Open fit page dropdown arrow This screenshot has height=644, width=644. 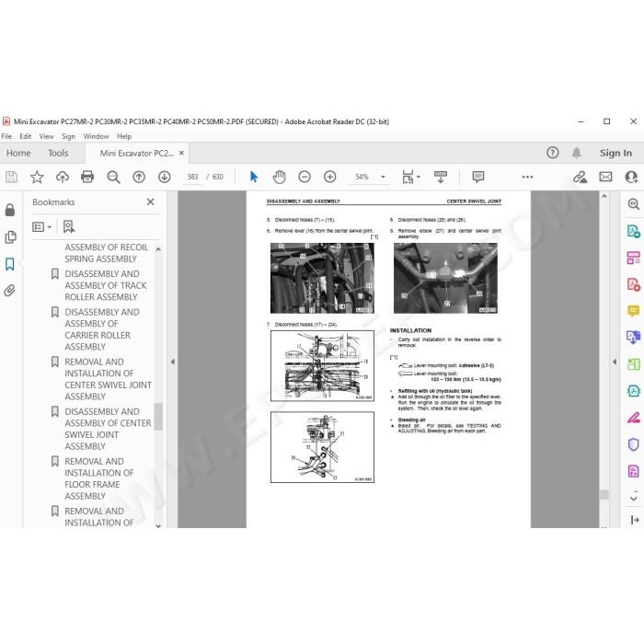419,177
